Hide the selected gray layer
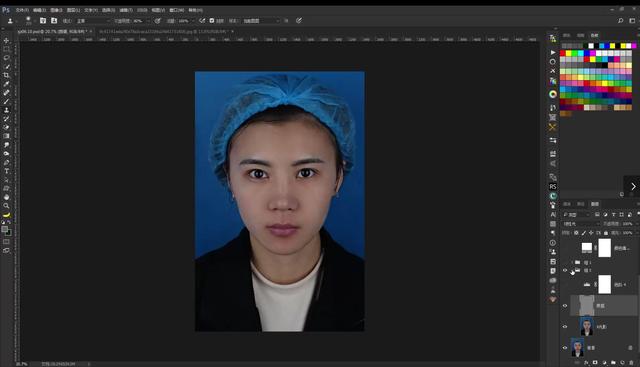Screen dimensions: 640x367 coord(565,305)
